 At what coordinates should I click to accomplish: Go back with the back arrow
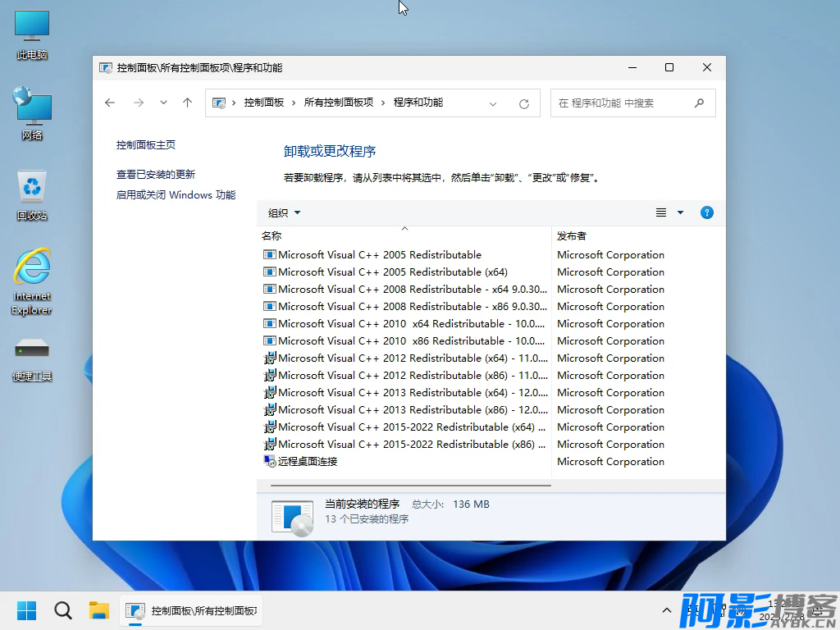click(110, 103)
